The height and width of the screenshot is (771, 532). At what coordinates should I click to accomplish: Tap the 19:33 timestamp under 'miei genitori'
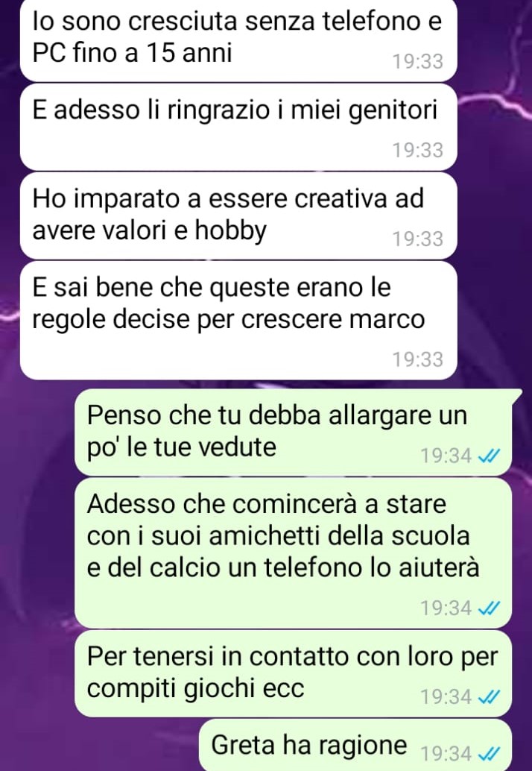click(x=417, y=151)
